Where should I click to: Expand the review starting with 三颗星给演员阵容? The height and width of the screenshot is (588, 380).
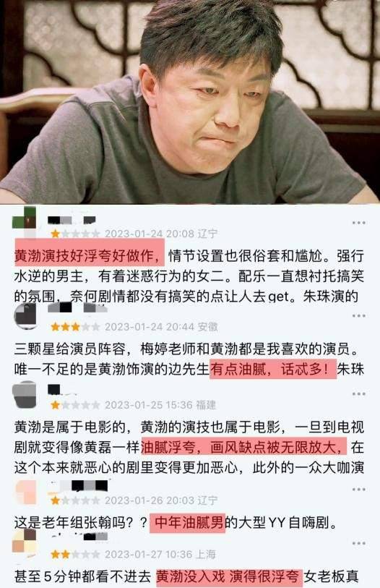pyautogui.click(x=189, y=359)
